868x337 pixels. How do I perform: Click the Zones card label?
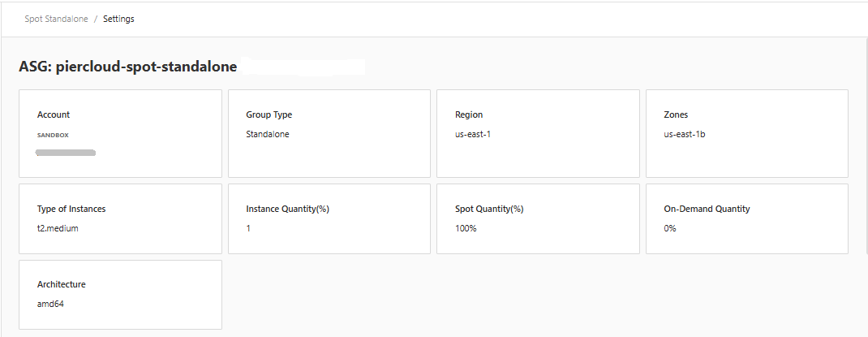coord(676,114)
